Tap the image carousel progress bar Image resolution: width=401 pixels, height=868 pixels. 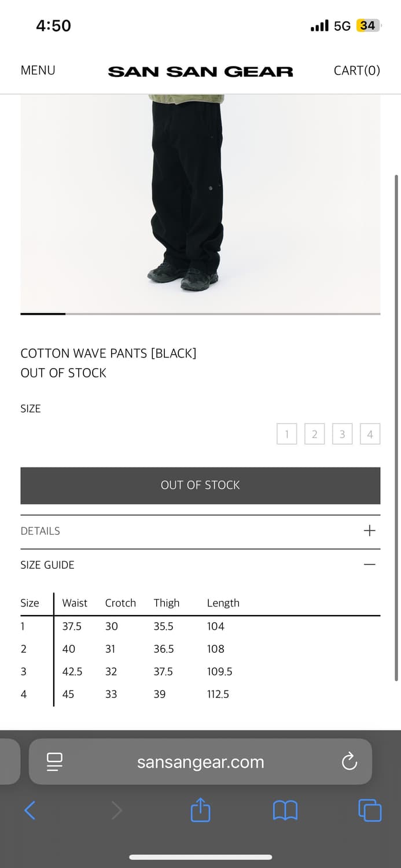pyautogui.click(x=200, y=314)
